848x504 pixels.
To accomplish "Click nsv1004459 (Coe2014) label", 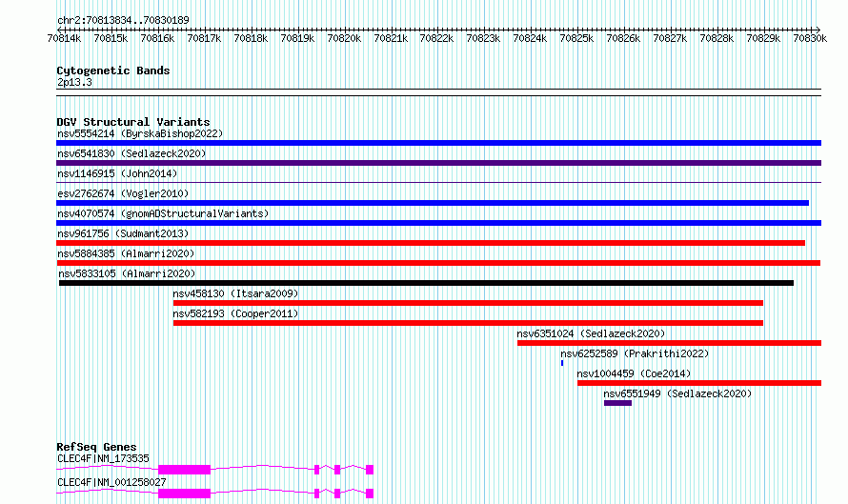I will point(634,373).
